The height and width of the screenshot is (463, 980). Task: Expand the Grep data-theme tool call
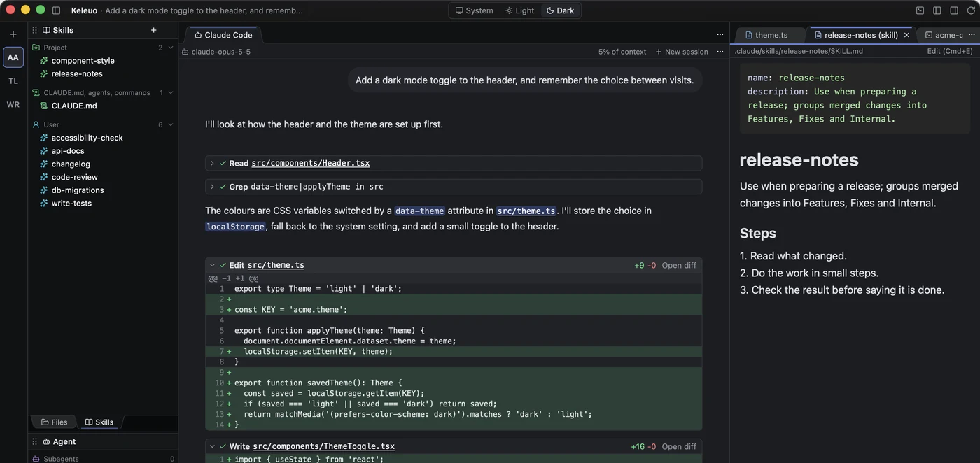[x=212, y=187]
